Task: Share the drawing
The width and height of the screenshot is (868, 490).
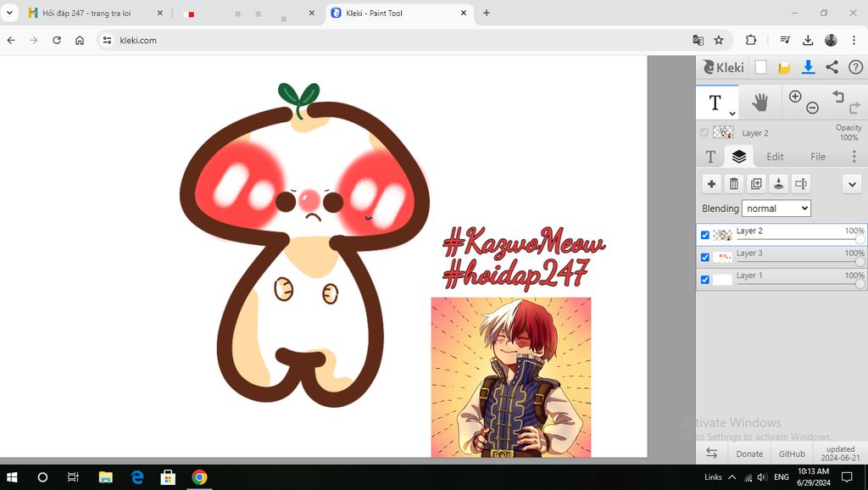Action: pos(832,68)
